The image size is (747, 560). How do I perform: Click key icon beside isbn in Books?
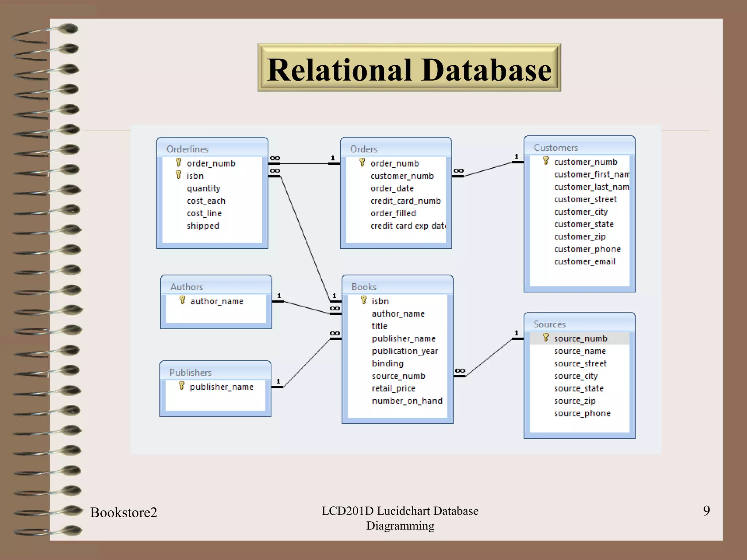(x=363, y=300)
